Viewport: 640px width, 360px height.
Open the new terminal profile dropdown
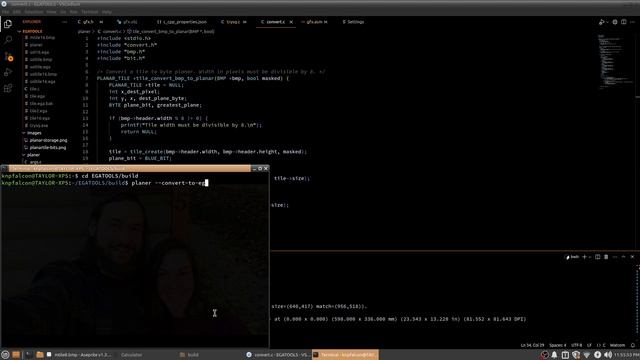tap(590, 257)
